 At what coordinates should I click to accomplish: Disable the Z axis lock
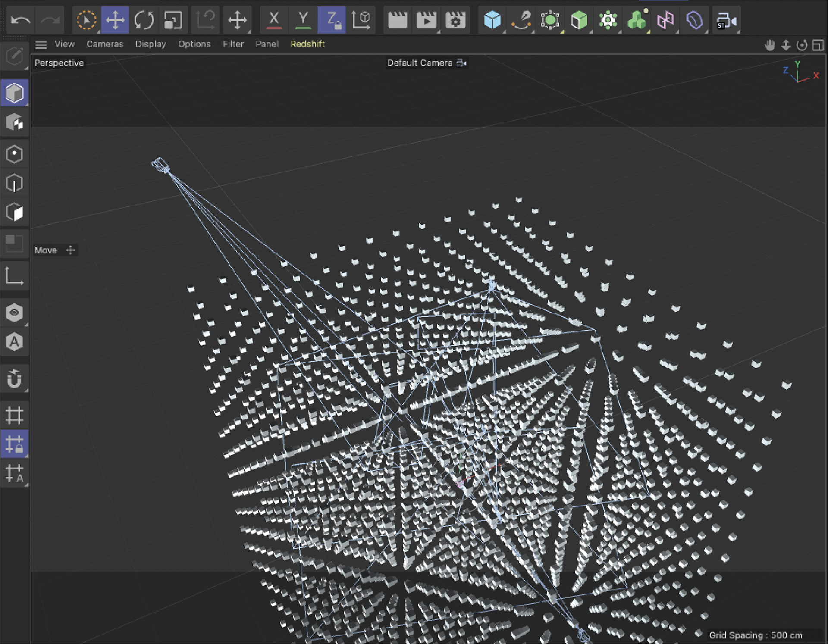pyautogui.click(x=331, y=20)
